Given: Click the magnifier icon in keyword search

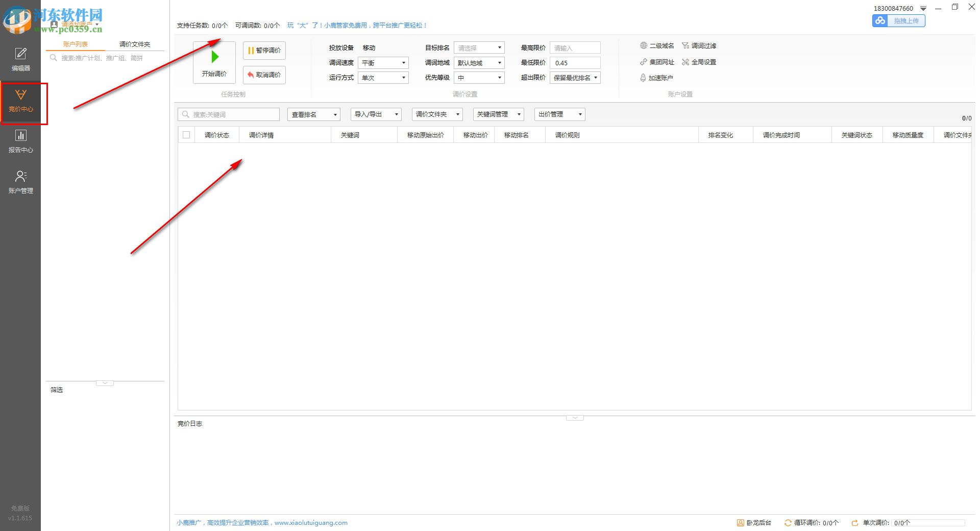Looking at the screenshot, I should pyautogui.click(x=186, y=114).
